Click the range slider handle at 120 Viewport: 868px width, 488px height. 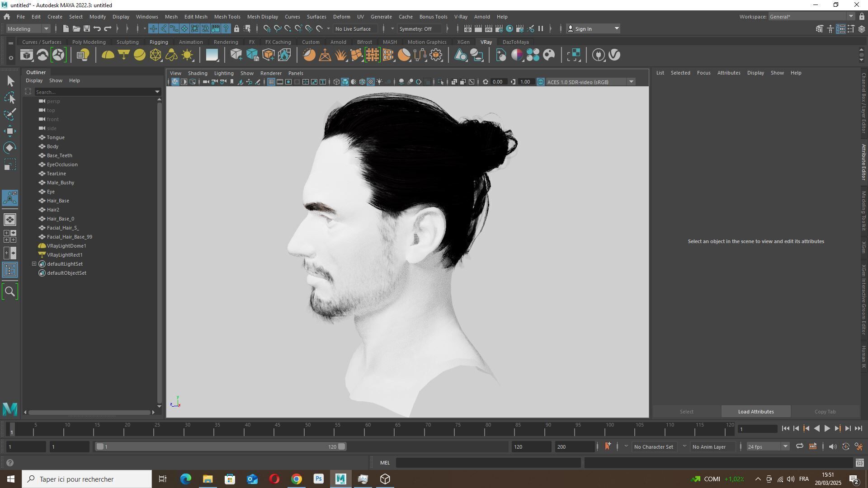[x=342, y=446]
